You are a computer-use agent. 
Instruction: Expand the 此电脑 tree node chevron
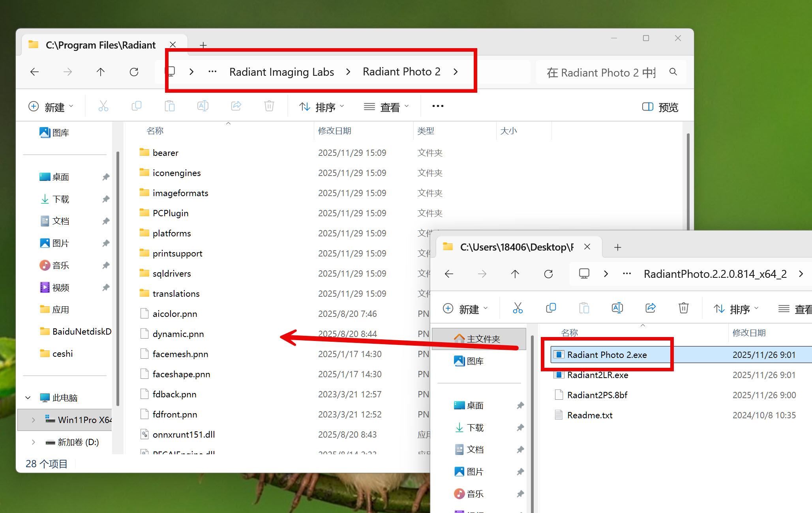28,398
